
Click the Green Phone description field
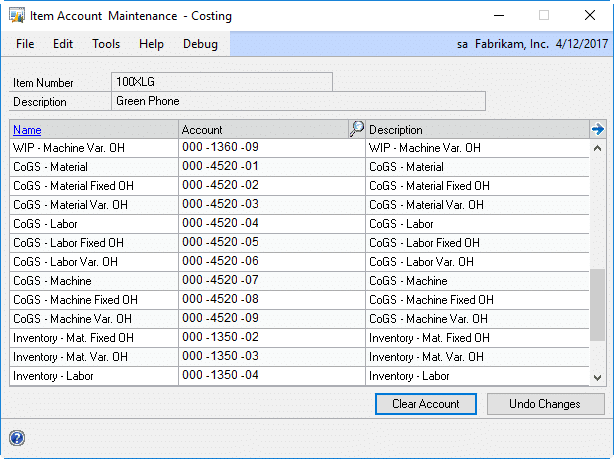(x=298, y=101)
